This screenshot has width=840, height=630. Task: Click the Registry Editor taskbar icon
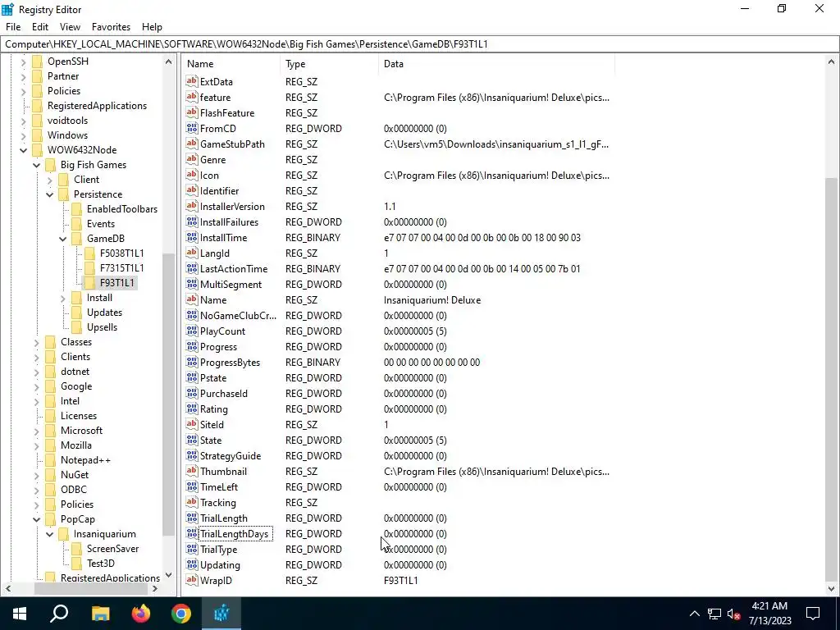(221, 614)
